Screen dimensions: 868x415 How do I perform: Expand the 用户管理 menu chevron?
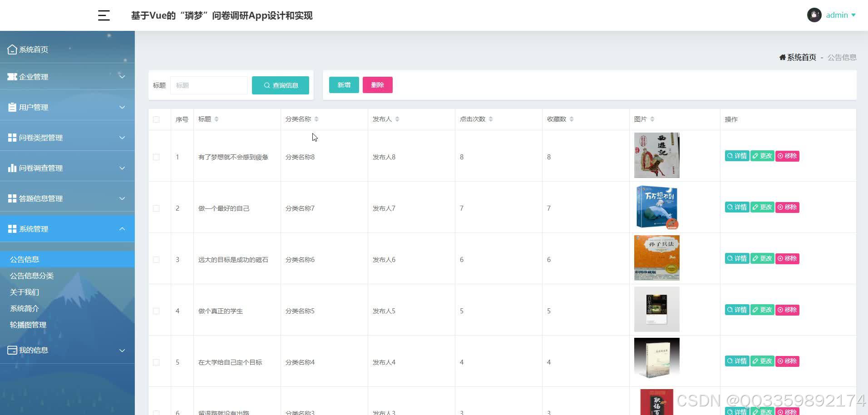(x=122, y=107)
